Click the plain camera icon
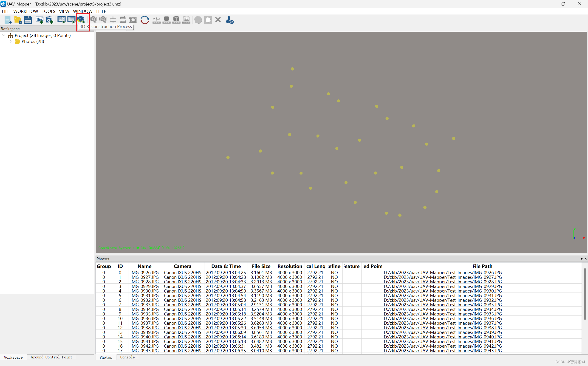The height and width of the screenshot is (366, 588). (133, 20)
